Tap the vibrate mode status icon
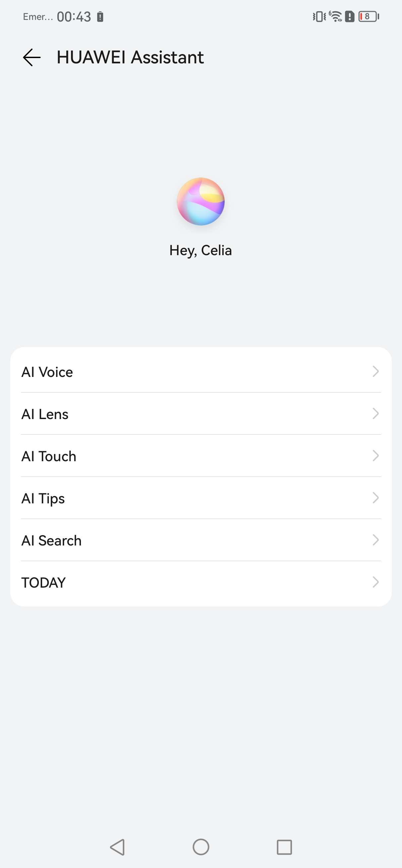 319,16
